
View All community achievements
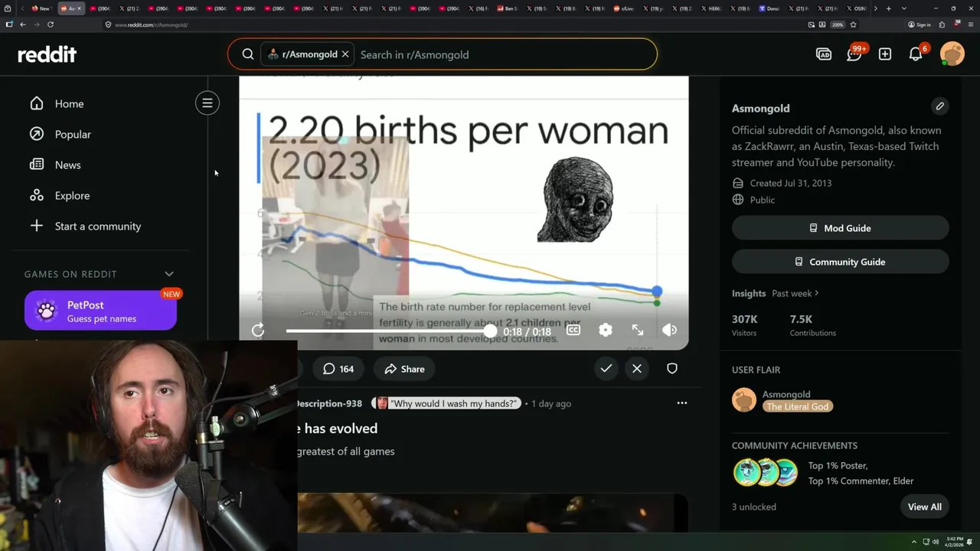[925, 507]
